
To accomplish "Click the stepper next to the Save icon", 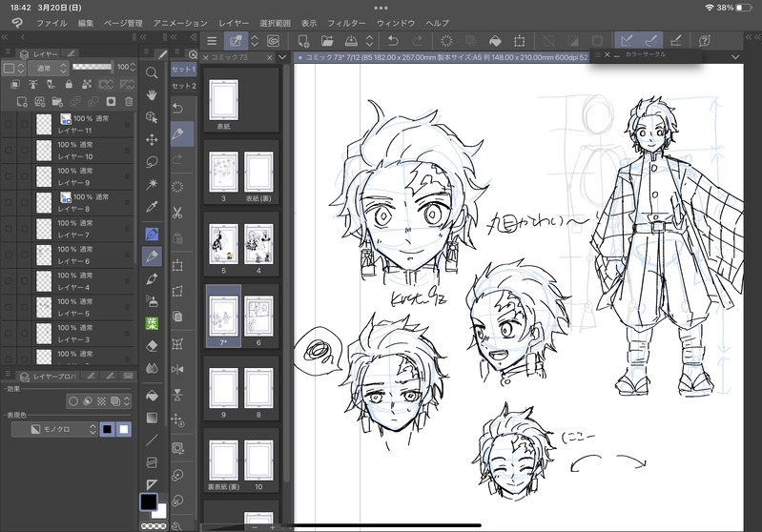I will pos(369,41).
